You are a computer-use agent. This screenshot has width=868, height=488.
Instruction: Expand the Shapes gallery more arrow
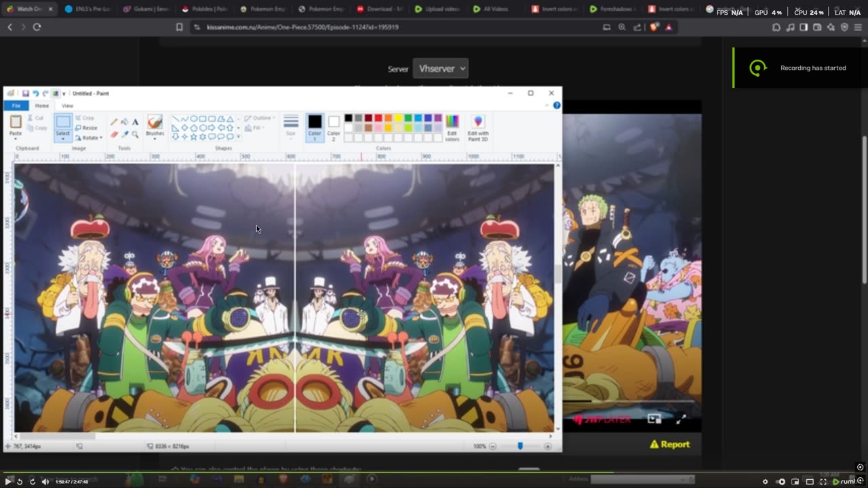[237, 137]
